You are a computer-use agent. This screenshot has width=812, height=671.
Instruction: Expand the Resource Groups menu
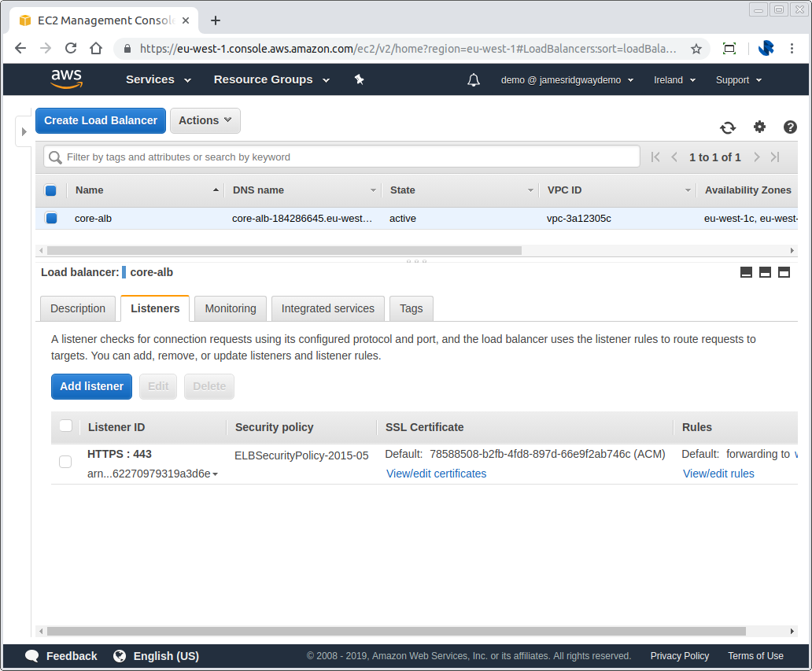[x=271, y=79]
